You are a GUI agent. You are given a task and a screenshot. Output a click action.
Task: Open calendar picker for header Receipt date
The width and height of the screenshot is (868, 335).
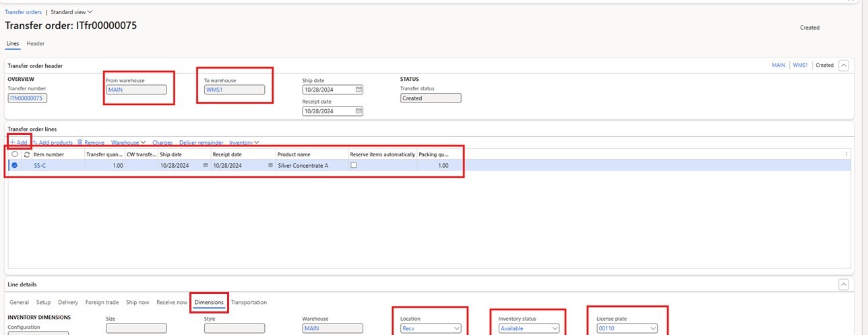[x=359, y=111]
